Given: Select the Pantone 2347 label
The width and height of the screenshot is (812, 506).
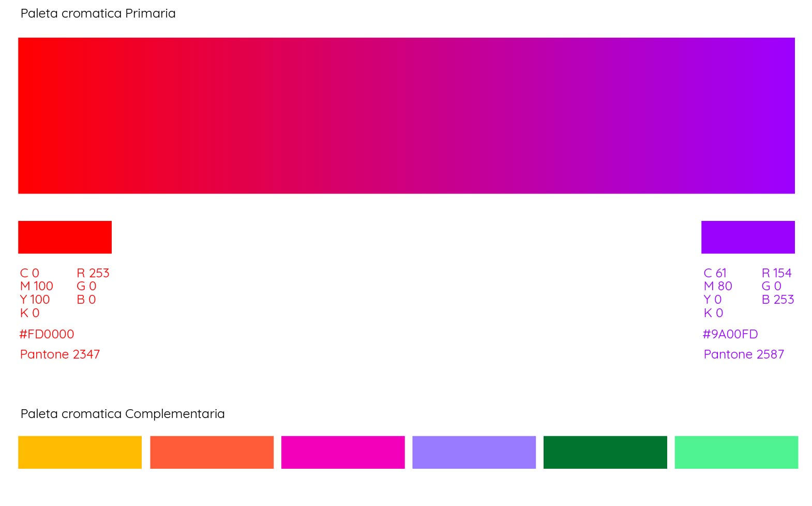Looking at the screenshot, I should (x=60, y=354).
